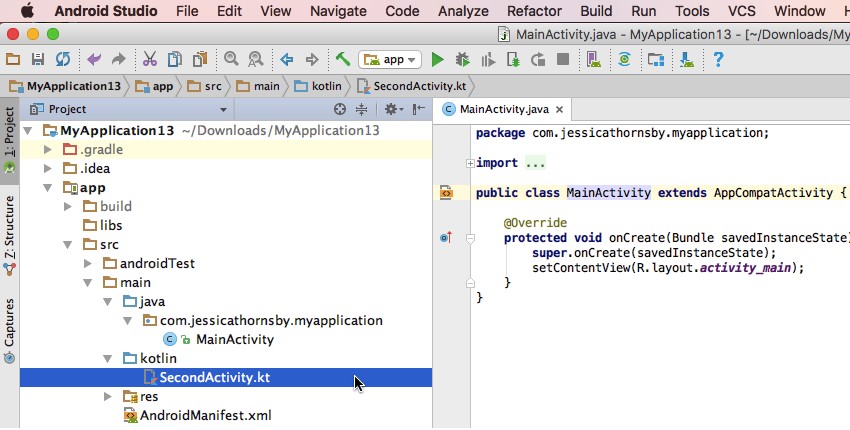Click the Cut scissors icon

pos(150,59)
